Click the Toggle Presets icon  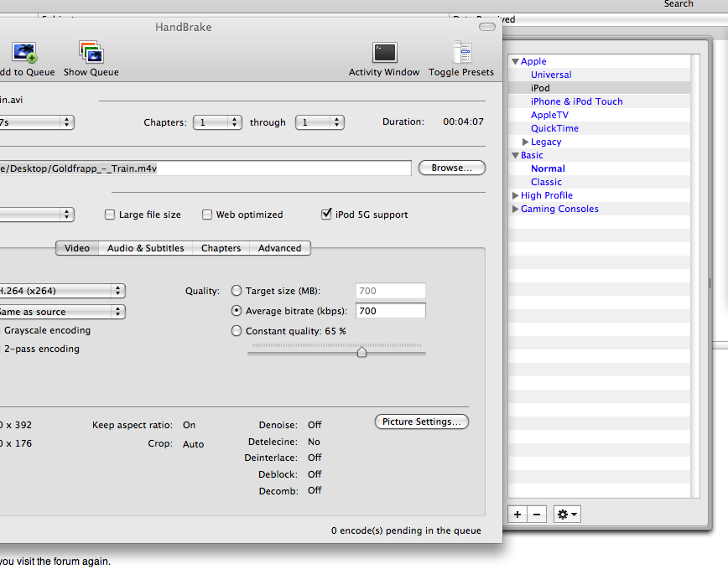(462, 51)
